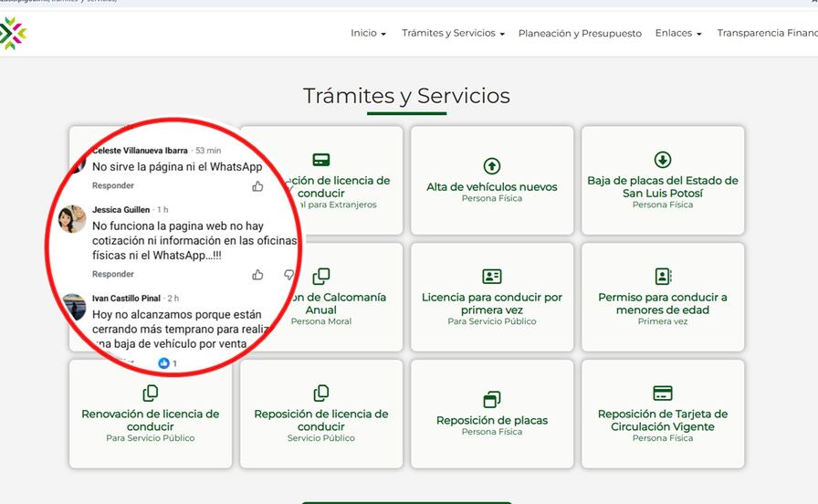This screenshot has height=504, width=818.
Task: Click the '53 min' timestamp on Celeste's comment
Action: click(208, 151)
